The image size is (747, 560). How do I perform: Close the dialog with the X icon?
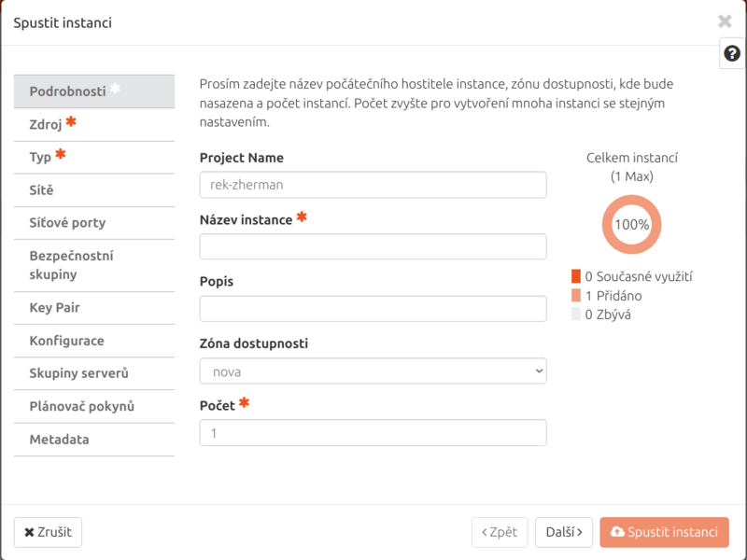coord(725,21)
